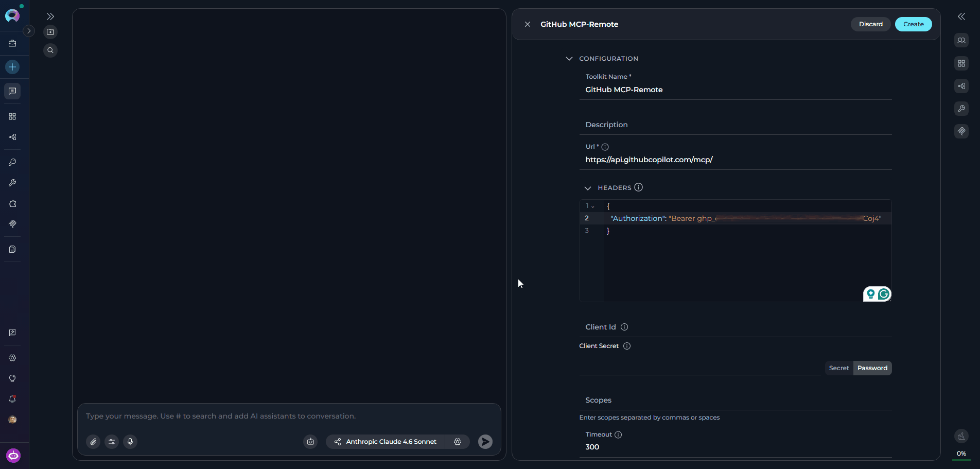Collapse the HEADERS section
980x469 pixels.
[x=587, y=188]
